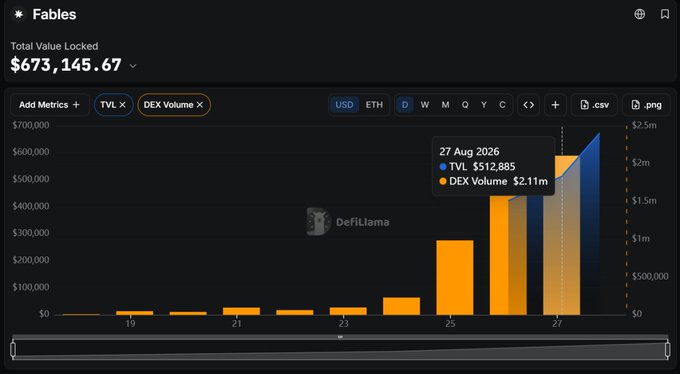Click the tooltip DEX Volume $2.11m line
Screen dimensions: 680x374
(494, 181)
